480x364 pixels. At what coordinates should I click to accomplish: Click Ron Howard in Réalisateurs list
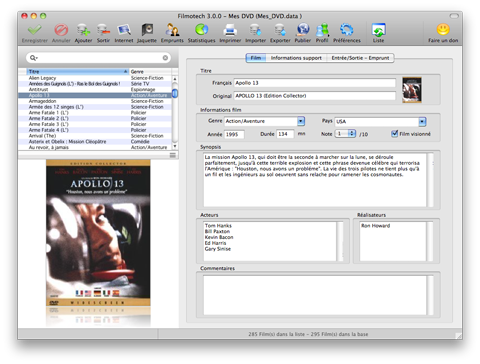click(375, 226)
